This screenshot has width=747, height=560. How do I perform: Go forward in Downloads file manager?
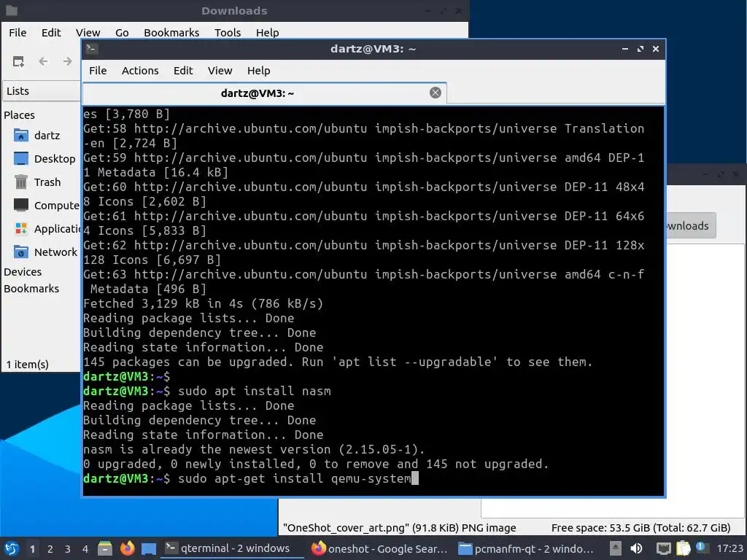pyautogui.click(x=68, y=61)
